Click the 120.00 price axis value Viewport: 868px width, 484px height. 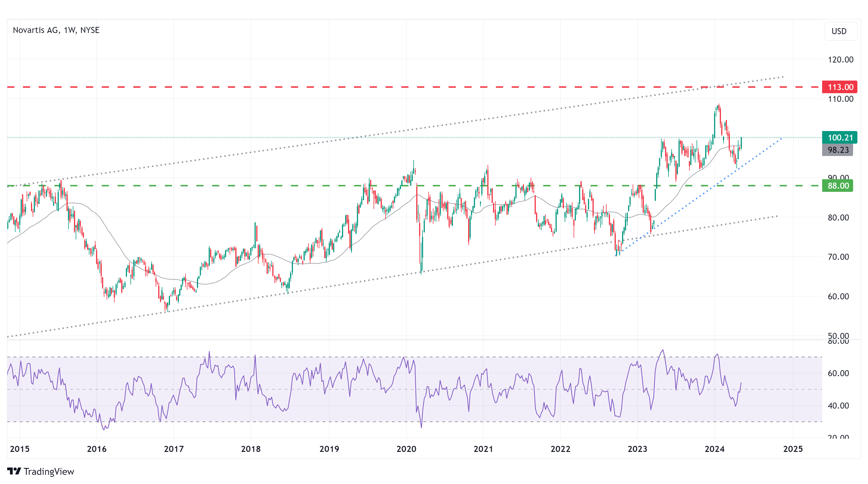(840, 60)
